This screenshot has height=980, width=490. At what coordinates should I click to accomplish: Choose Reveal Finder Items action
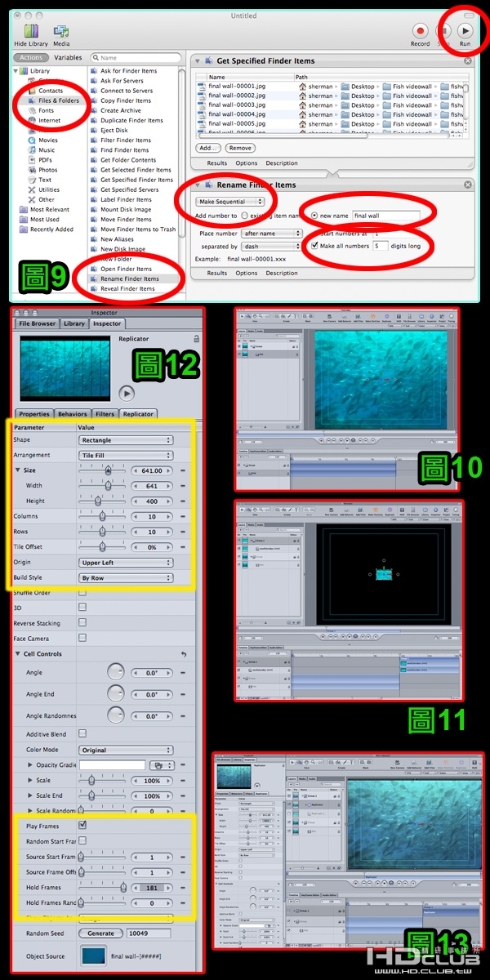[x=127, y=288]
